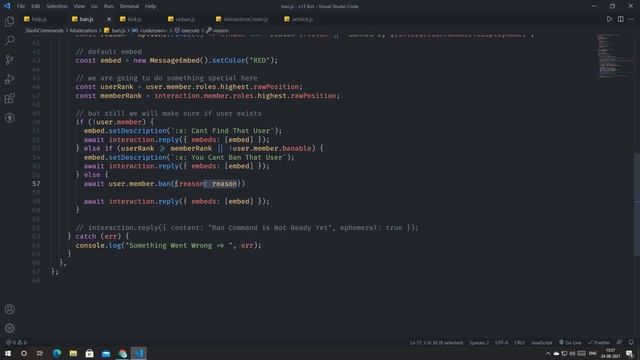Screen dimensions: 640x360
Task: Open Source Control view
Action: (x=9, y=60)
